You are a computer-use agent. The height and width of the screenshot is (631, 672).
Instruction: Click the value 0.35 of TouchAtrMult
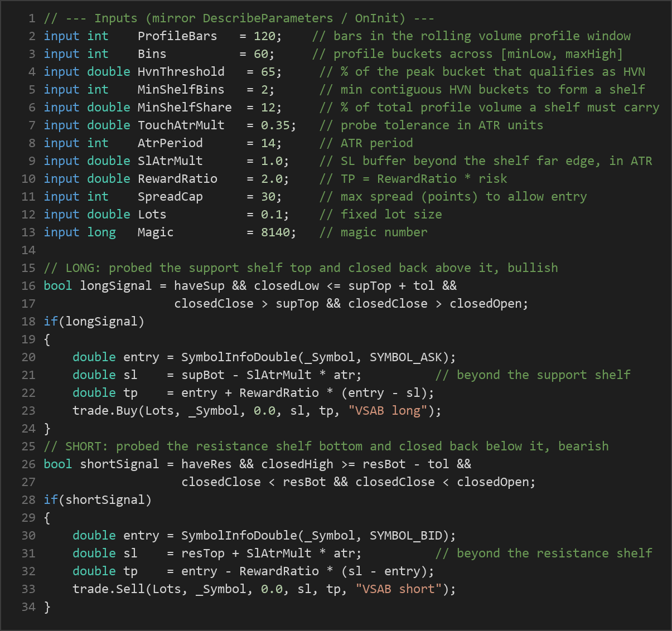click(x=275, y=125)
